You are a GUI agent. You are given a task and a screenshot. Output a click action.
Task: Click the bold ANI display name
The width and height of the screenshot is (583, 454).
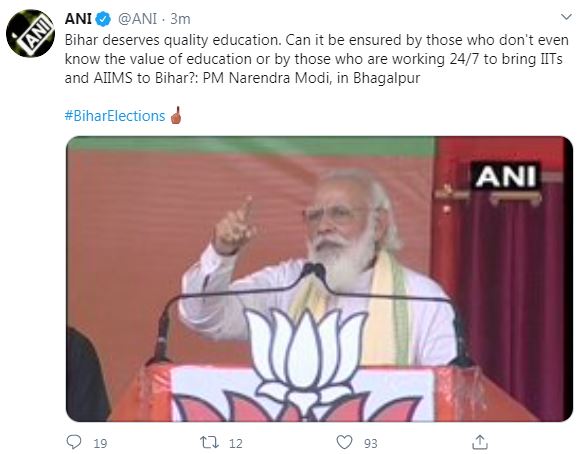78,19
